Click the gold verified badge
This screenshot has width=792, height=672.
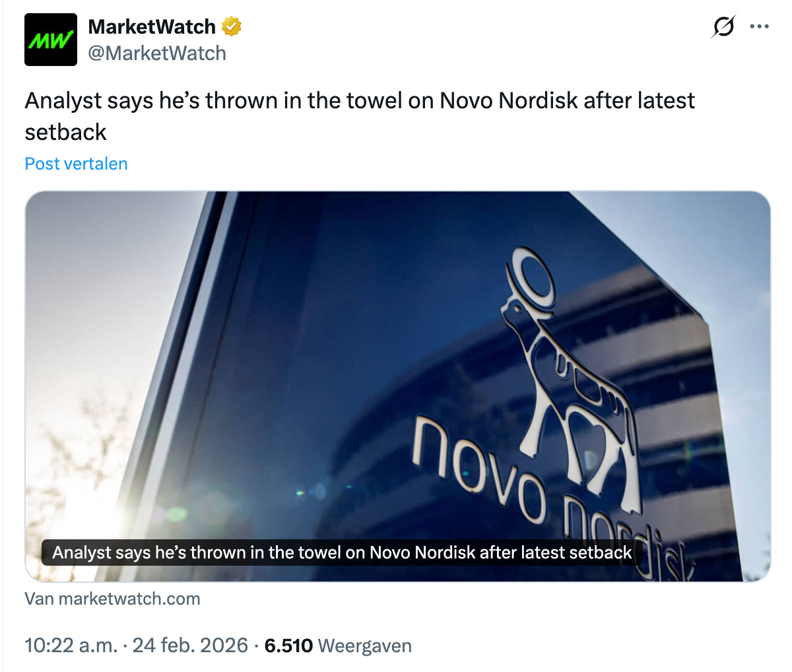(232, 27)
